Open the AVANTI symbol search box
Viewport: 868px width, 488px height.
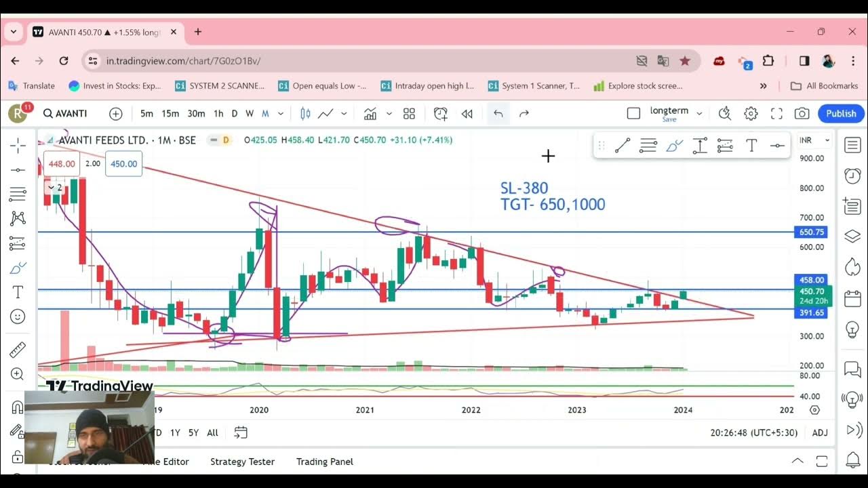click(66, 113)
